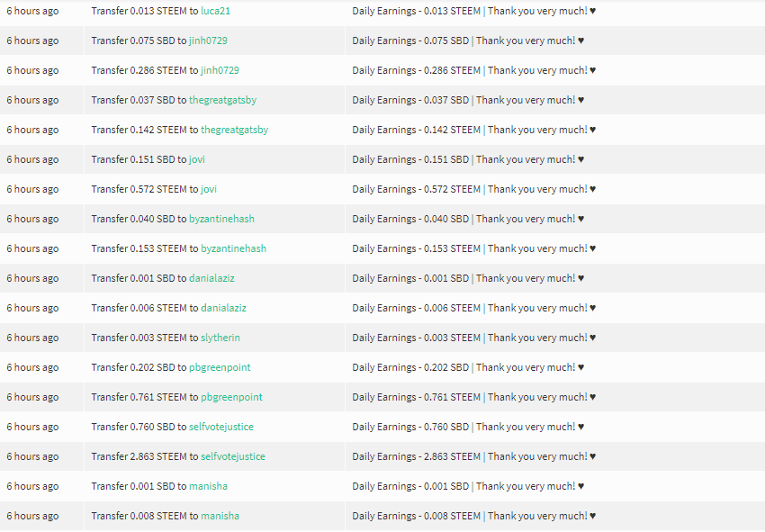765x532 pixels.
Task: Open jovi link in 0.572 STEEM transfer
Action: [x=208, y=189]
